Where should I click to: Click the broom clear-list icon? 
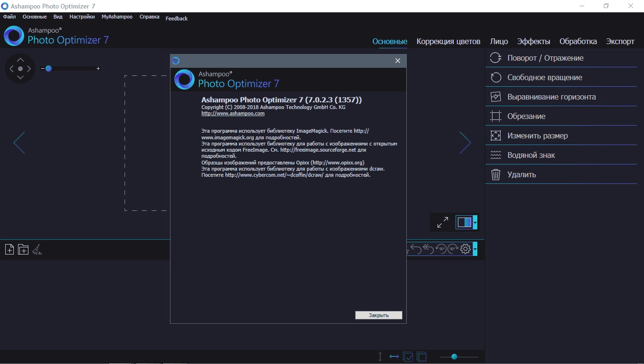point(37,249)
